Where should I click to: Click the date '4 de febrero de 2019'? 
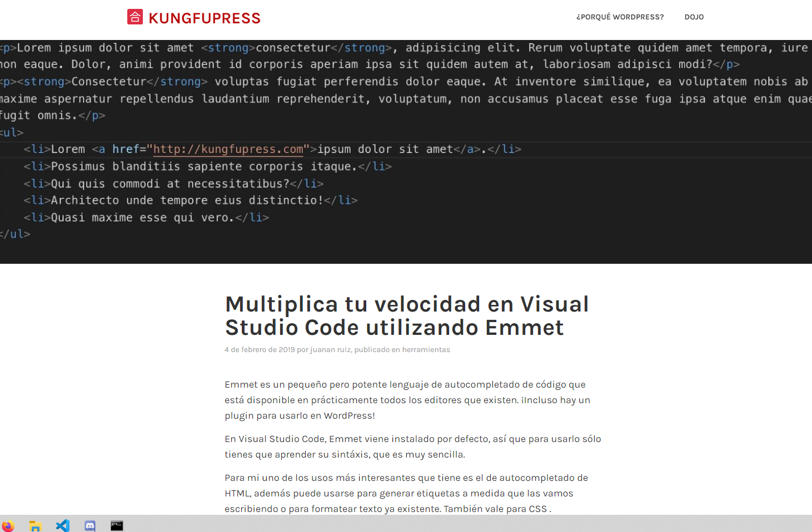point(260,350)
